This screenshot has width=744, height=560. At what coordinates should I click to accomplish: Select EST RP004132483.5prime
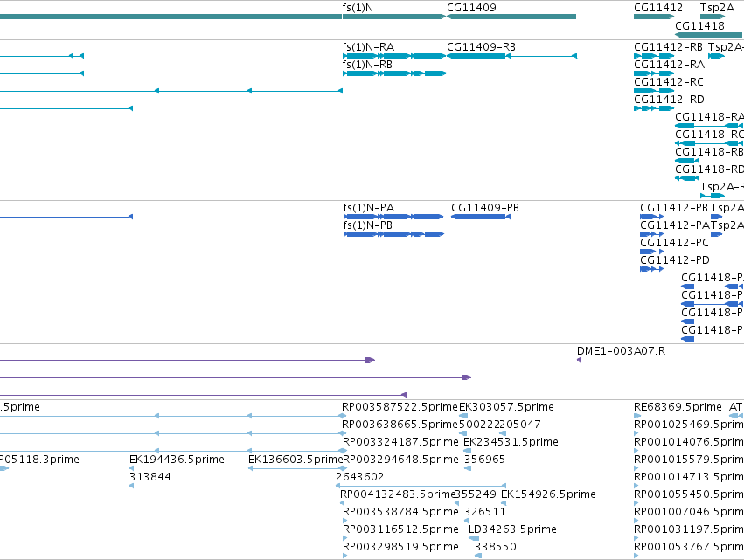[x=398, y=494]
